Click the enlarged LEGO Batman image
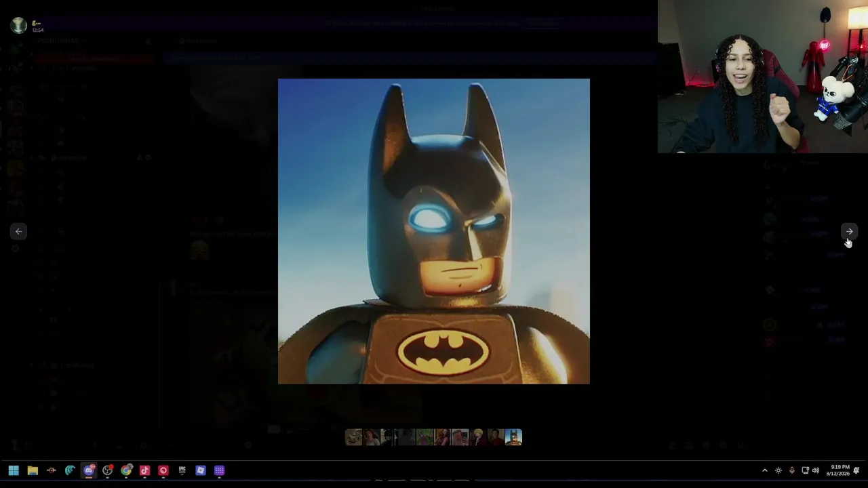868x488 pixels. pyautogui.click(x=434, y=231)
